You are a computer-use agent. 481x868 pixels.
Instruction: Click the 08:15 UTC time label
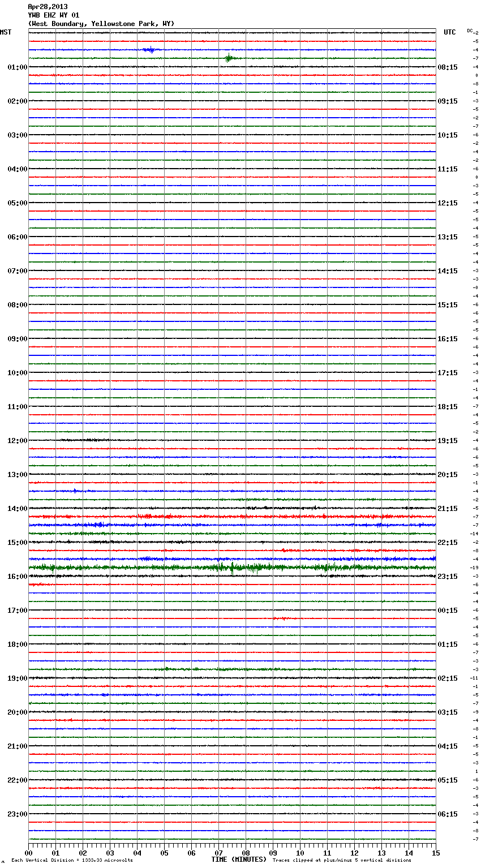(448, 67)
